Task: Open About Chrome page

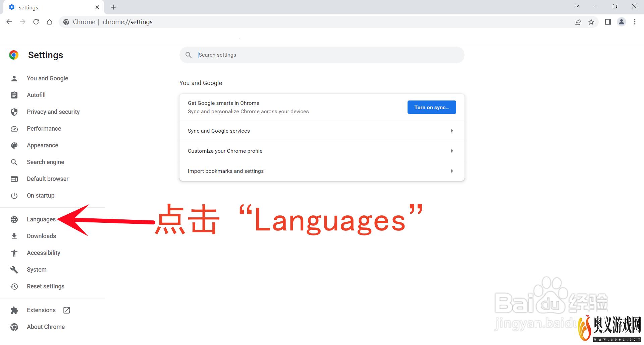Action: point(46,327)
